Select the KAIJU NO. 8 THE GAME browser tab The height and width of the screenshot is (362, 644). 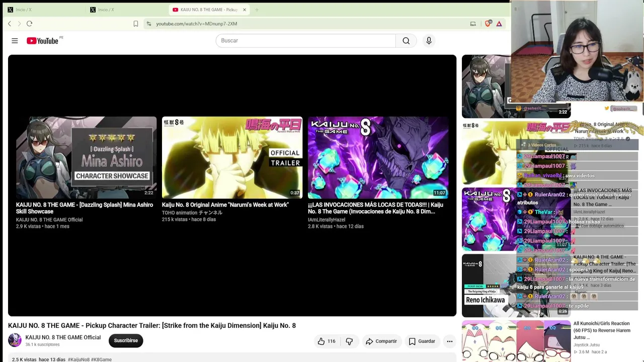click(x=209, y=10)
